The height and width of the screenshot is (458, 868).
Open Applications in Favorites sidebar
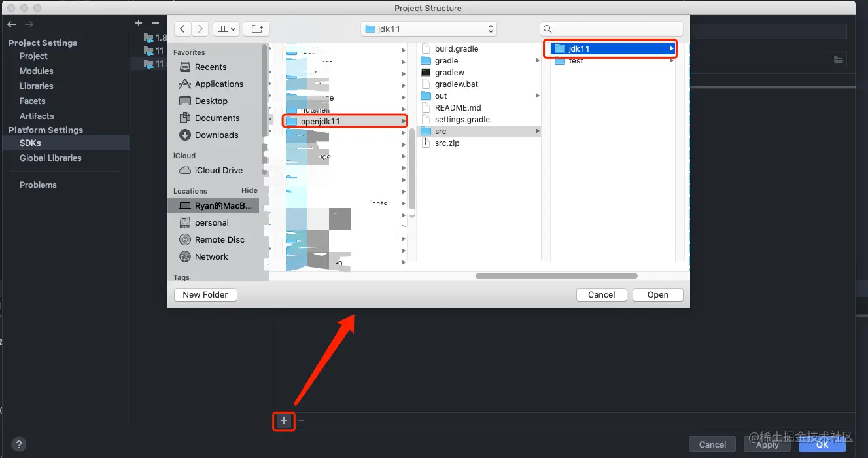coord(218,84)
